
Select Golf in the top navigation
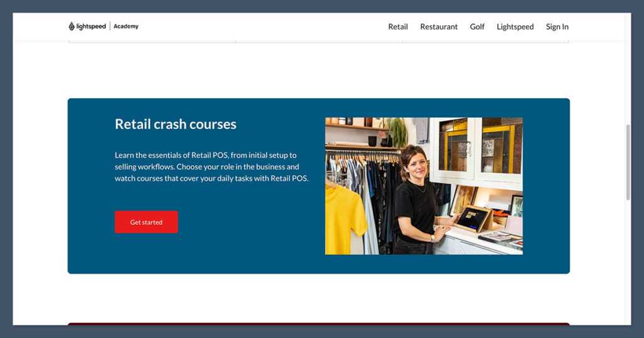pos(477,26)
